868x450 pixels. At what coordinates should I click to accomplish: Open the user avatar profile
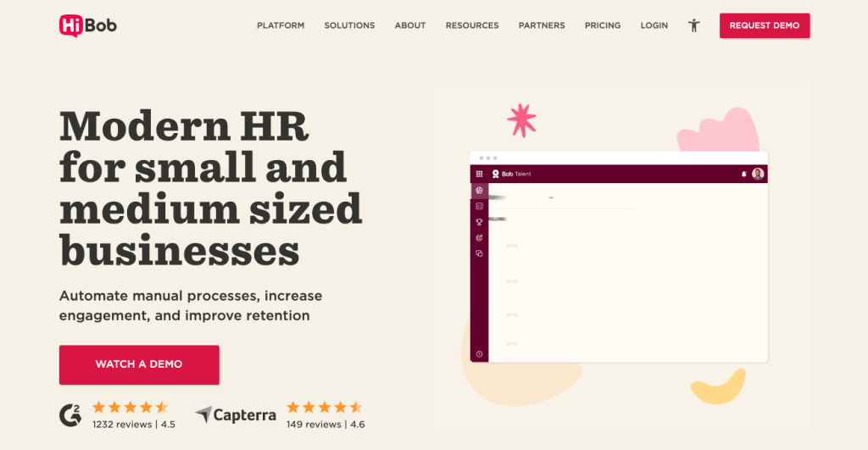point(758,174)
